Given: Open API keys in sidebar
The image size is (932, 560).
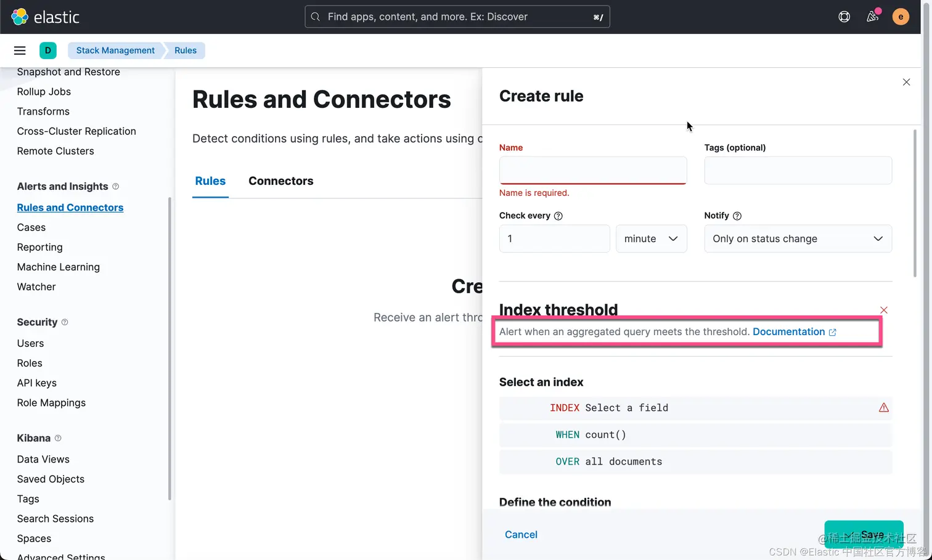Looking at the screenshot, I should (37, 383).
